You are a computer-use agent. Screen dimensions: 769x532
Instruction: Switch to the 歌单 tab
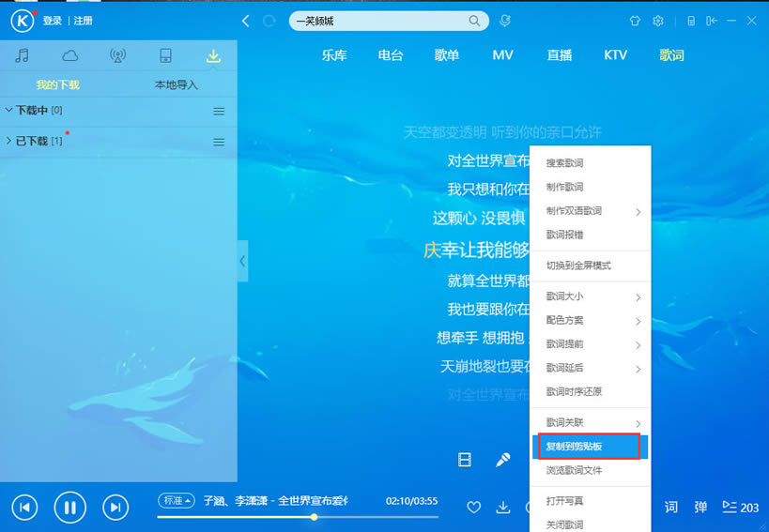pos(447,54)
